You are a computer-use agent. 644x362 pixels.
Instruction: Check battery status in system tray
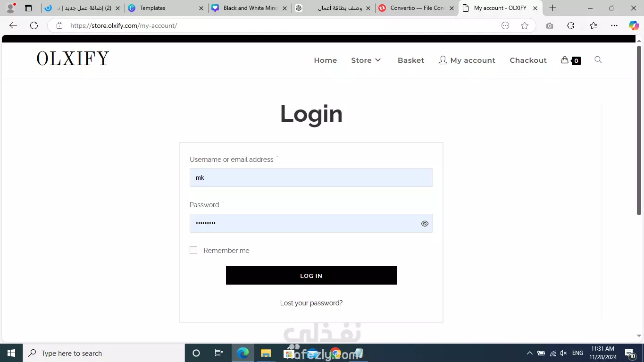click(541, 353)
